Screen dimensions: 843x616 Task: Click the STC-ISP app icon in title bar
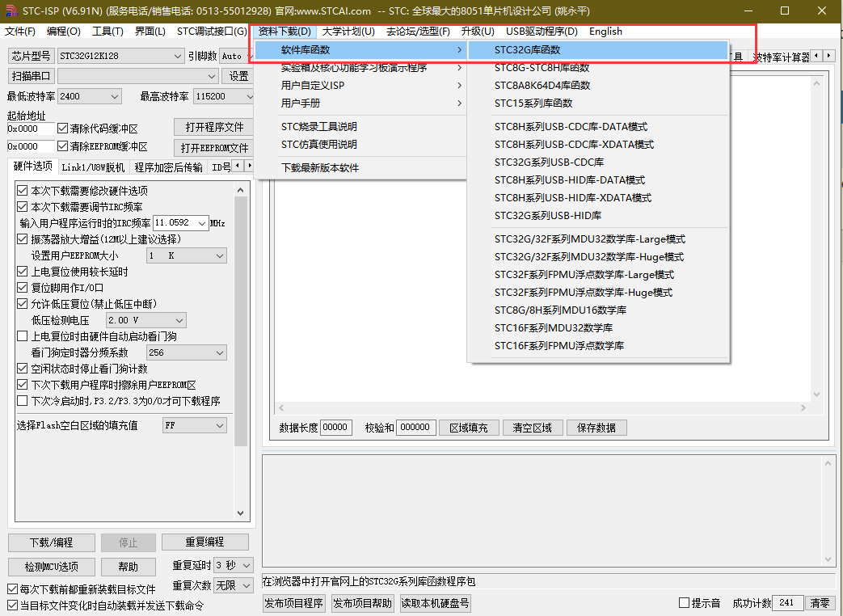pos(11,11)
